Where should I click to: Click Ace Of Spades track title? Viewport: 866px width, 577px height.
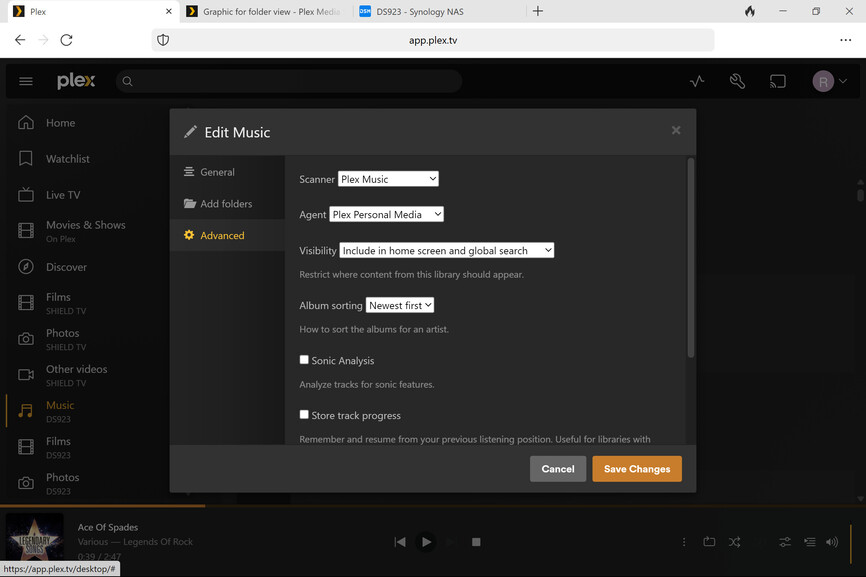click(108, 527)
